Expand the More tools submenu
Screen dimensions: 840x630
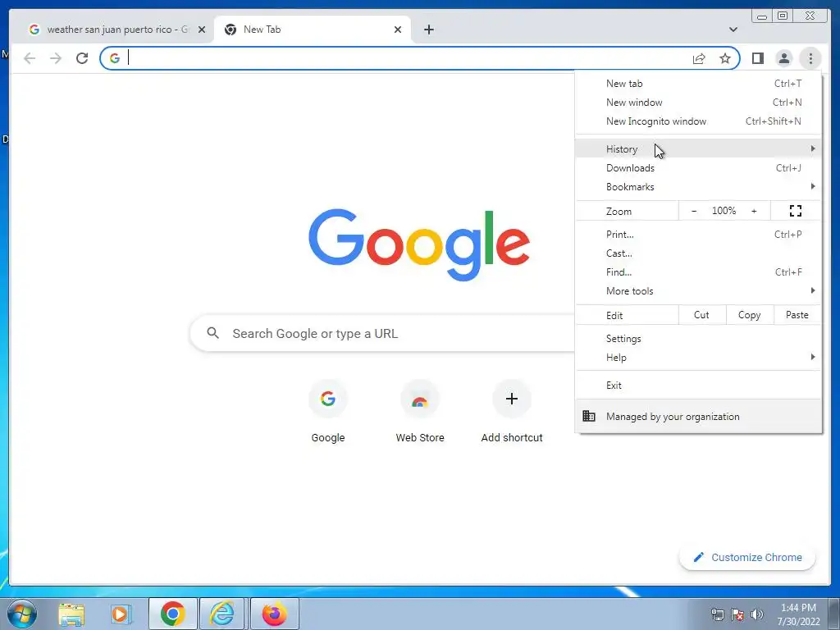[699, 291]
